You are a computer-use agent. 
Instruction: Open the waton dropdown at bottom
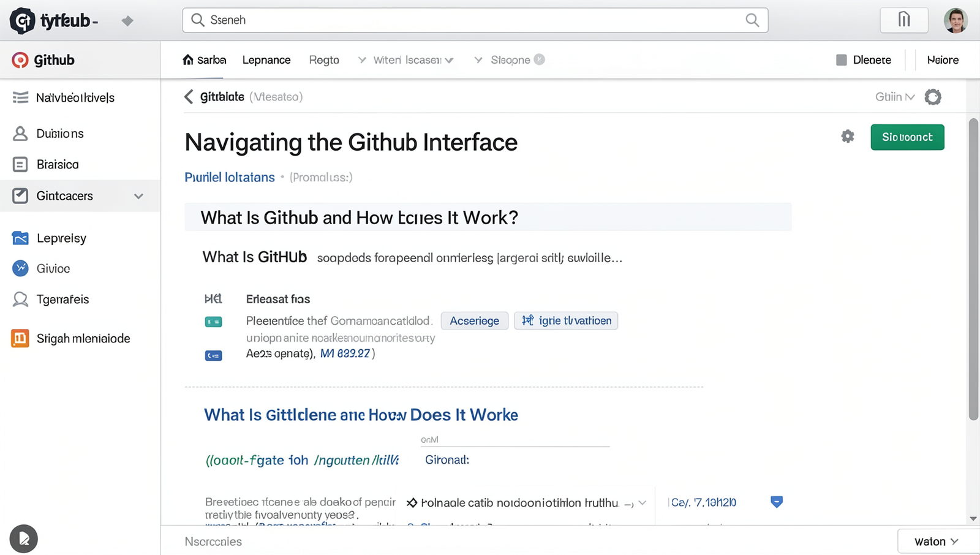(x=936, y=542)
